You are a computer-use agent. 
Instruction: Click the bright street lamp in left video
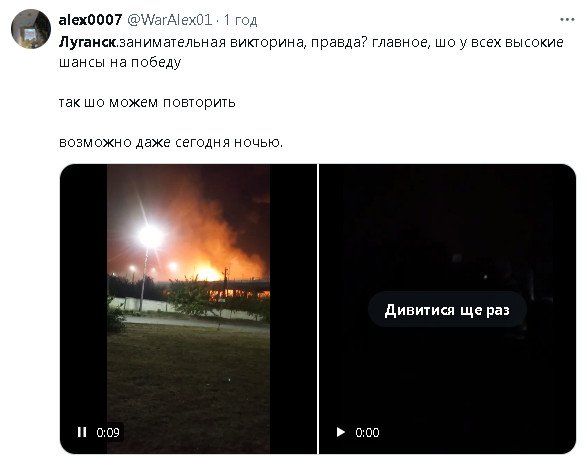pyautogui.click(x=150, y=236)
